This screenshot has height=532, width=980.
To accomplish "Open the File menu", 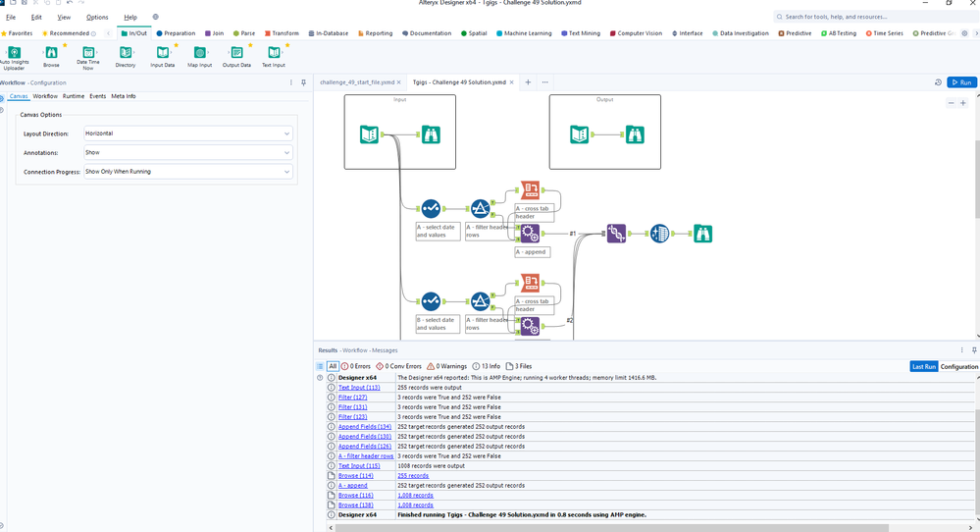I will click(x=11, y=17).
